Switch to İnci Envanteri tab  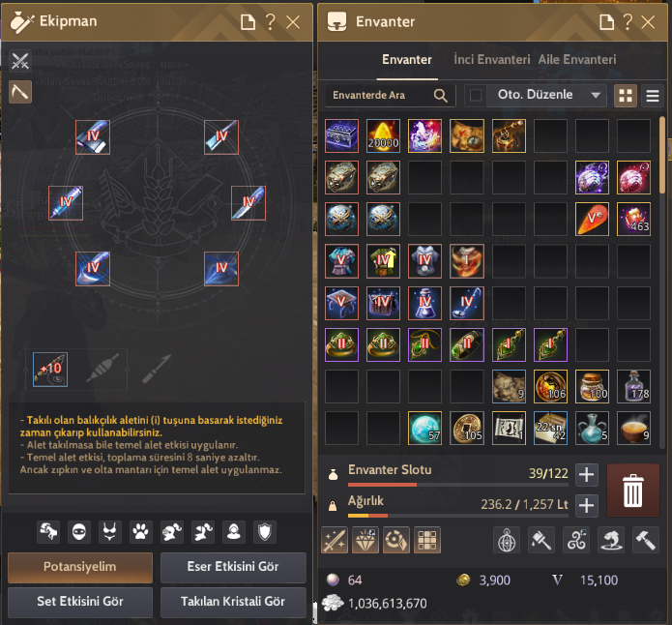click(491, 59)
